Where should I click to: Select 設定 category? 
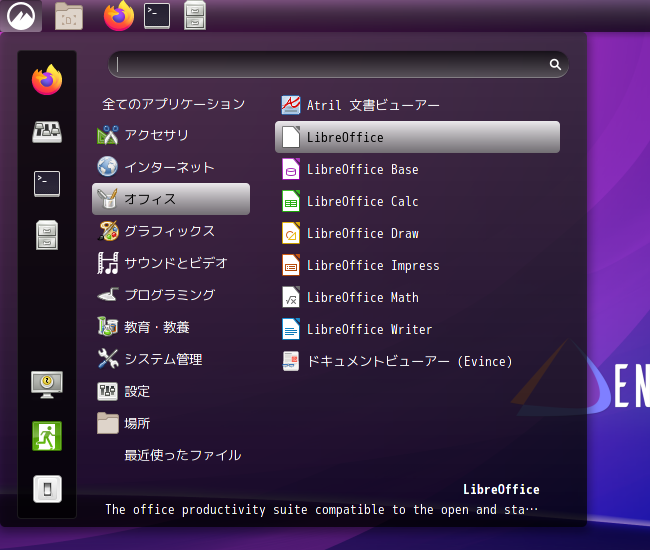[x=171, y=391]
